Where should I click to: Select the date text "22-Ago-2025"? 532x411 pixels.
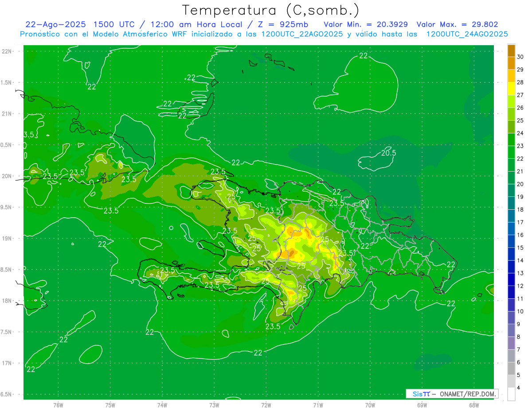click(x=55, y=24)
